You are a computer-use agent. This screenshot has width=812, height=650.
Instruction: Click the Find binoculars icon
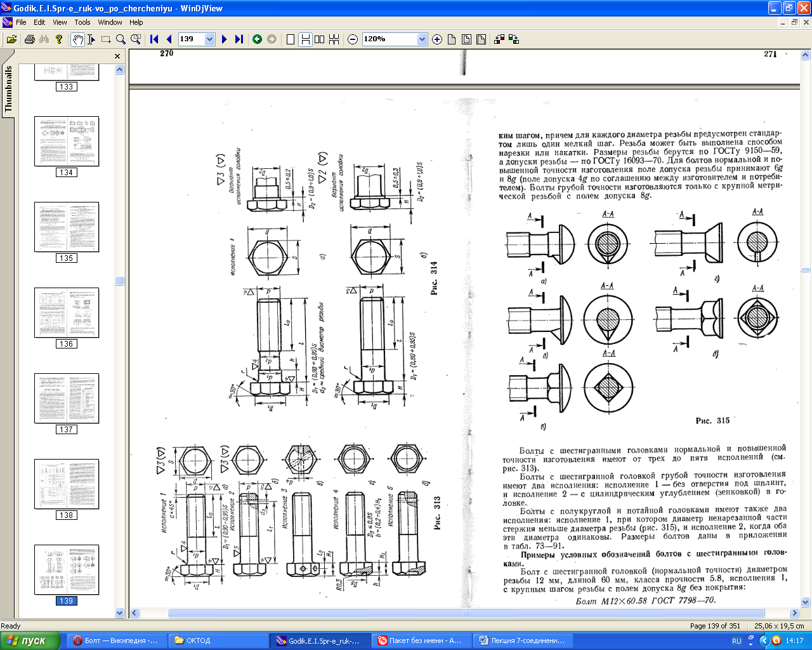(x=44, y=39)
